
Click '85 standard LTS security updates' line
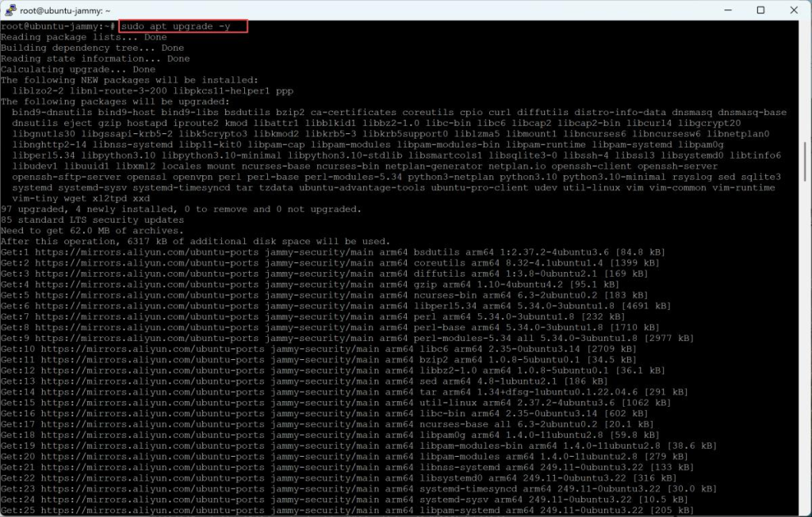click(x=92, y=220)
